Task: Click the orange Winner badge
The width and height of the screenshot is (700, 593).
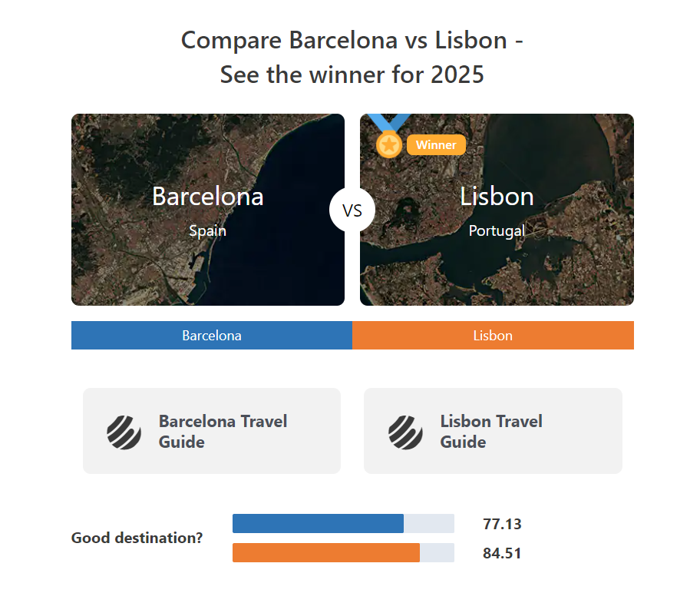Action: [x=436, y=144]
